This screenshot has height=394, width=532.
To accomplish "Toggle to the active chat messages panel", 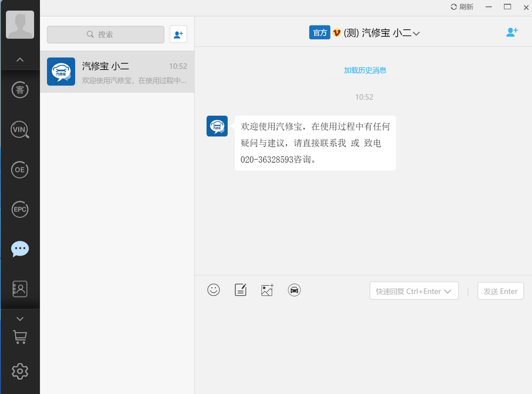I will click(20, 248).
